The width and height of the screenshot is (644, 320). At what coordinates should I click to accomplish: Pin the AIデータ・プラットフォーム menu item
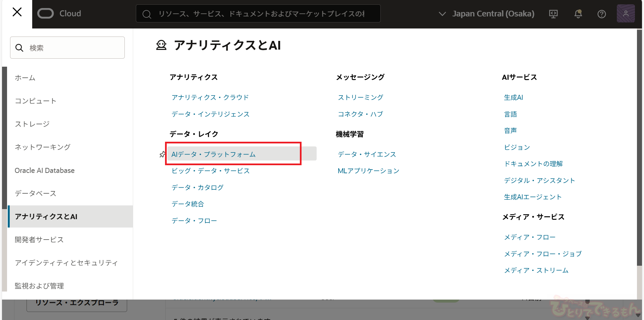(162, 154)
